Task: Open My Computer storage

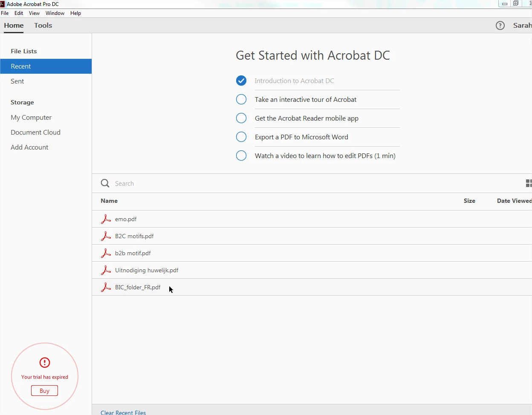Action: [31, 118]
